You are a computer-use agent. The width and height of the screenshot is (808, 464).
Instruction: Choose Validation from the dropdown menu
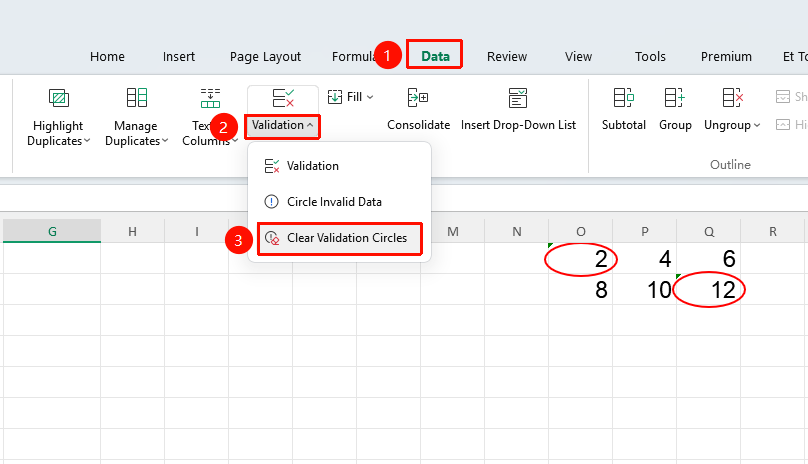point(339,166)
